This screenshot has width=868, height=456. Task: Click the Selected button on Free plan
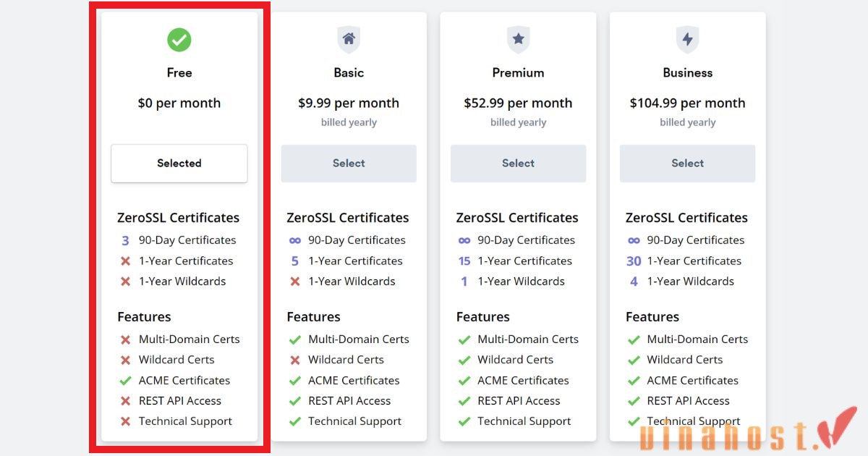tap(179, 163)
